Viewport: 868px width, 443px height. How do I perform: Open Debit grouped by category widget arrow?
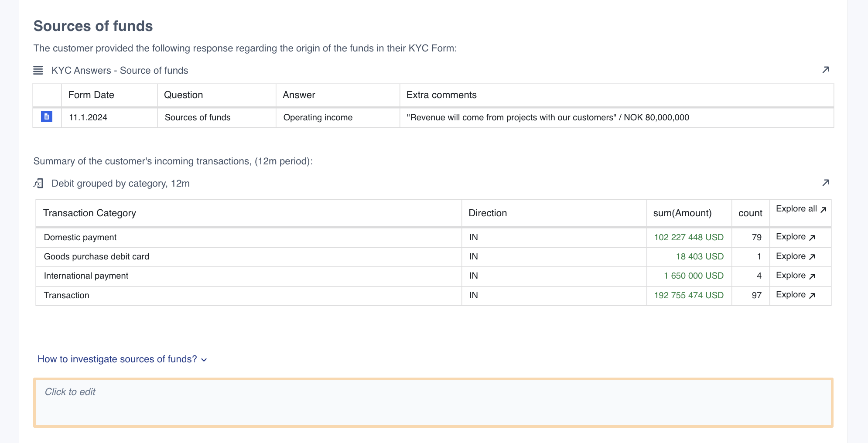pos(825,183)
